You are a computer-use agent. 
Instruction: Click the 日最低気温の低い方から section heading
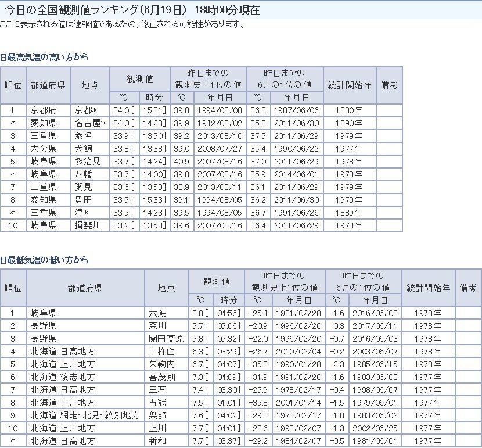click(x=44, y=259)
